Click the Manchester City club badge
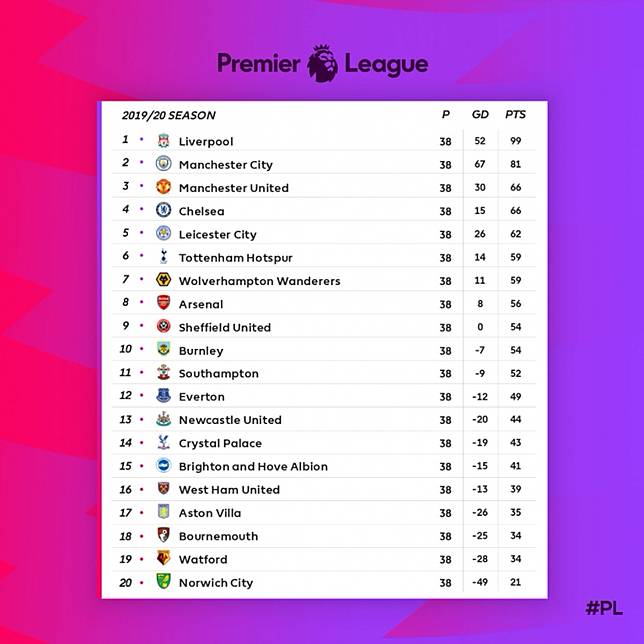644x644 pixels. coord(163,164)
